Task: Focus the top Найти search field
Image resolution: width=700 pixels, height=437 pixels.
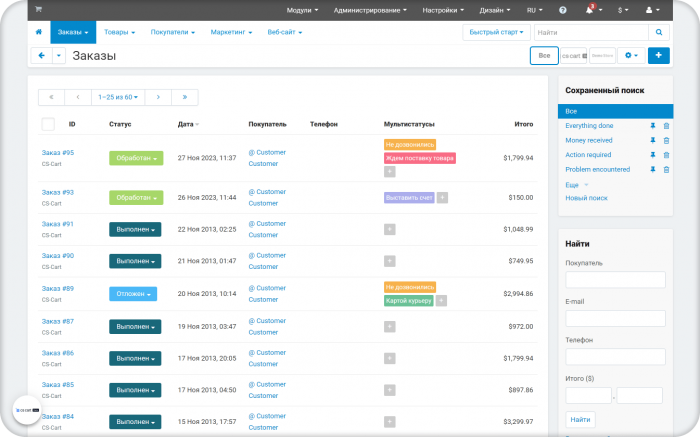Action: point(591,32)
